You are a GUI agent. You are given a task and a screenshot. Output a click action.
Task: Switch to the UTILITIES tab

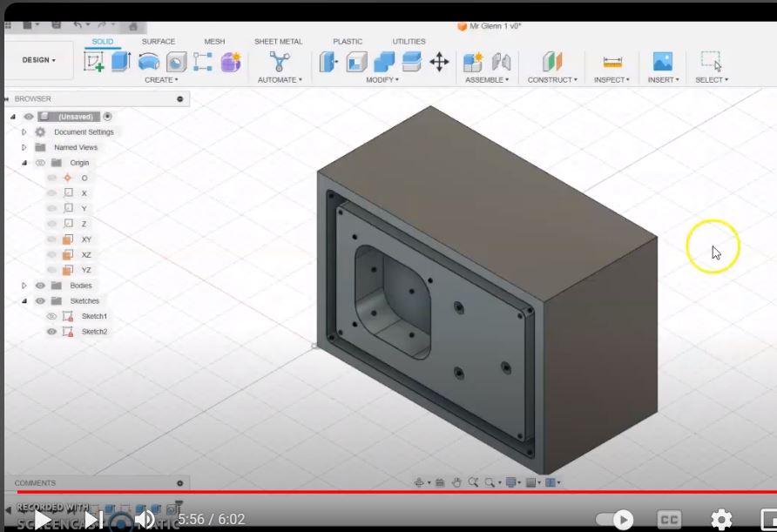[409, 42]
